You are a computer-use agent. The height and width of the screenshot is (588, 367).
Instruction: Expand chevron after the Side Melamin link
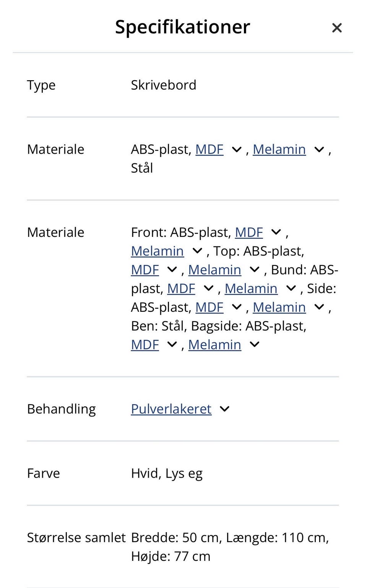tap(319, 307)
